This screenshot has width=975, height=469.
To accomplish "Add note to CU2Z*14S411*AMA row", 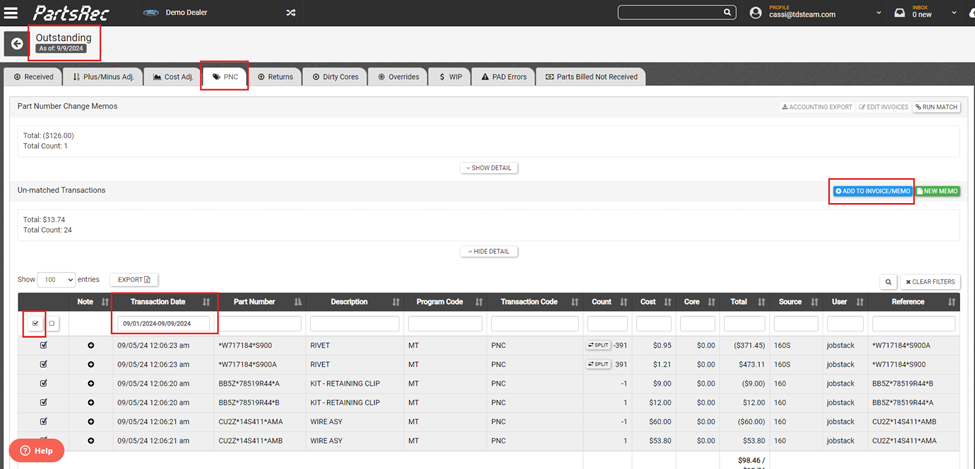I will tap(91, 422).
